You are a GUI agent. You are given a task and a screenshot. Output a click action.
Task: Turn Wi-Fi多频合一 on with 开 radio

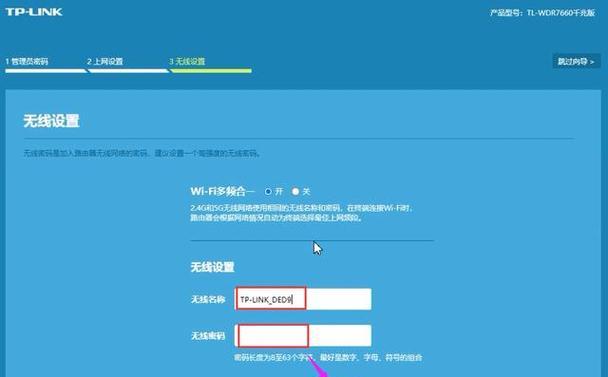tap(268, 192)
